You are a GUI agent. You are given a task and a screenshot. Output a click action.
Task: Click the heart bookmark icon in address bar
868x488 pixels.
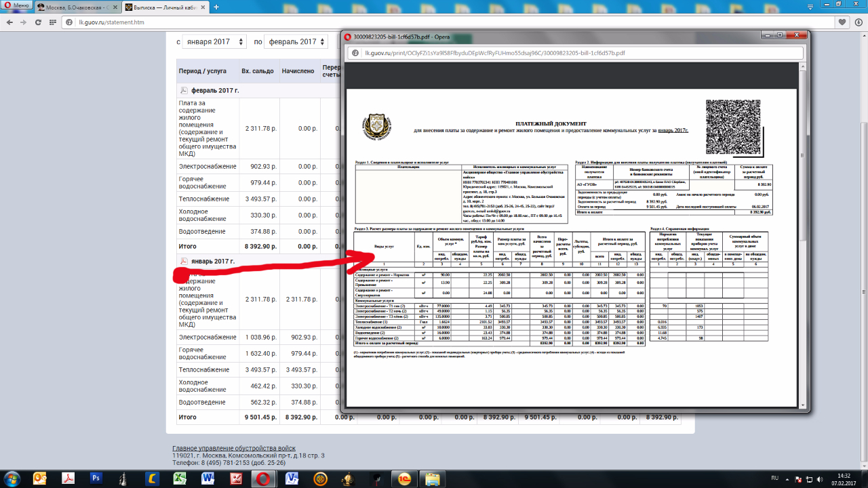842,22
